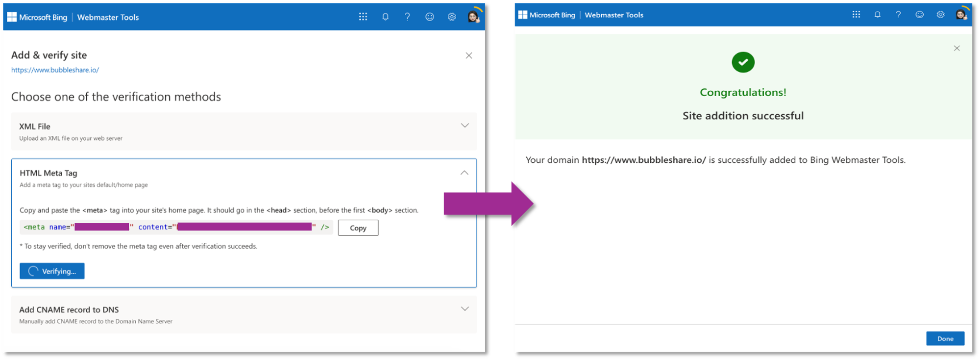Click the Verifying button
Viewport: 980px width, 360px height.
pyautogui.click(x=52, y=271)
